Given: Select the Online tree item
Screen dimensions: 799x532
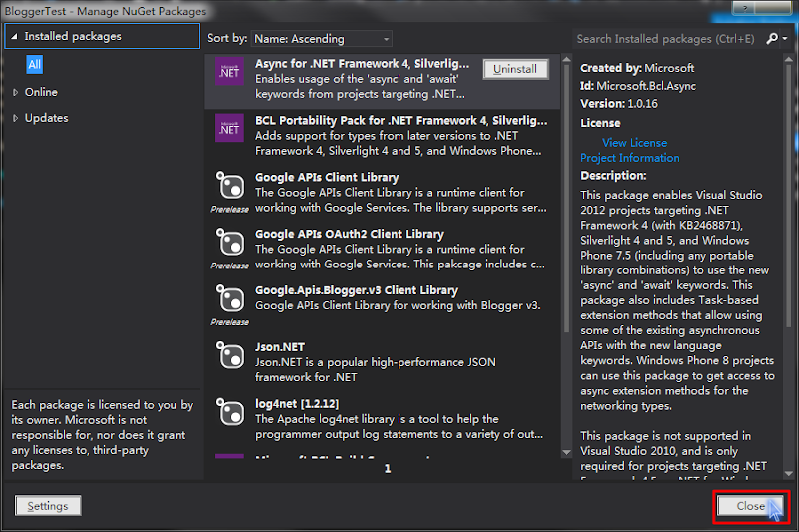Looking at the screenshot, I should pos(41,92).
